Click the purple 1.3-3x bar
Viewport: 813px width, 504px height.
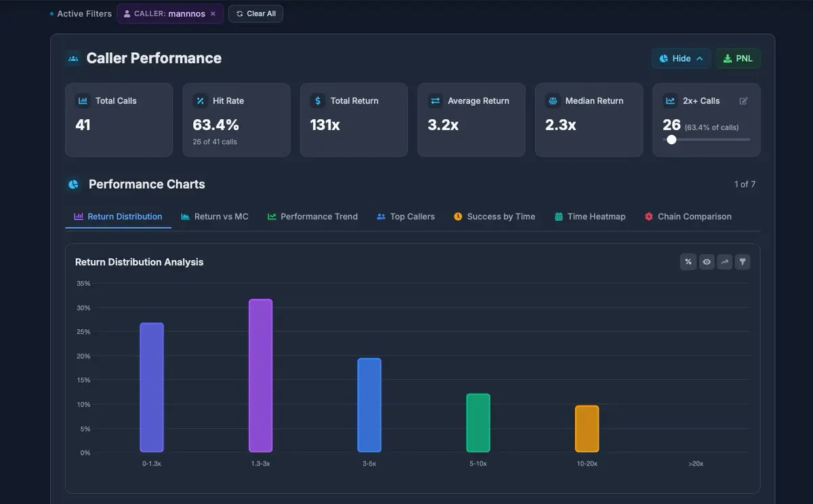[x=260, y=376]
